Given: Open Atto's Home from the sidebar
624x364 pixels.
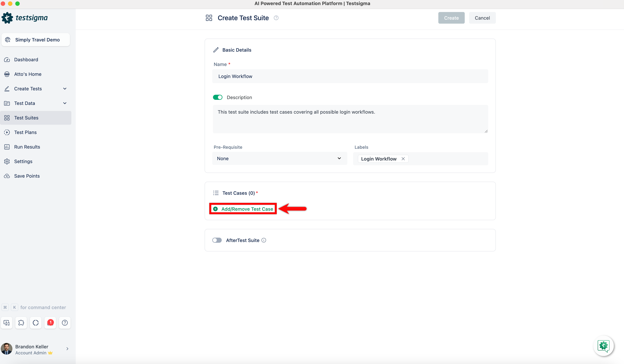Looking at the screenshot, I should pyautogui.click(x=27, y=74).
